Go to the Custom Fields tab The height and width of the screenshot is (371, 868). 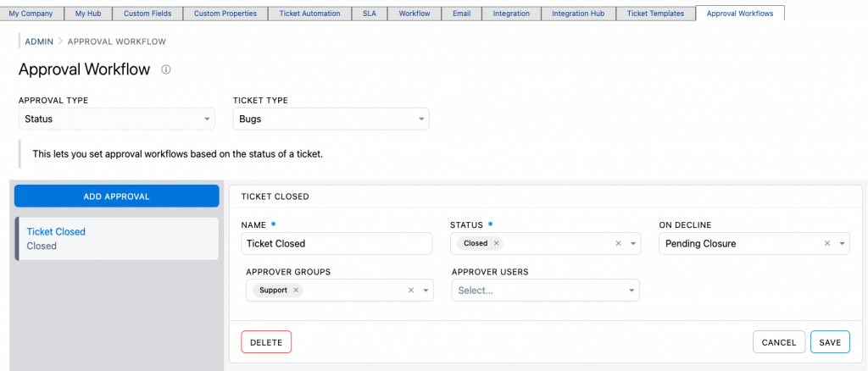tap(147, 14)
